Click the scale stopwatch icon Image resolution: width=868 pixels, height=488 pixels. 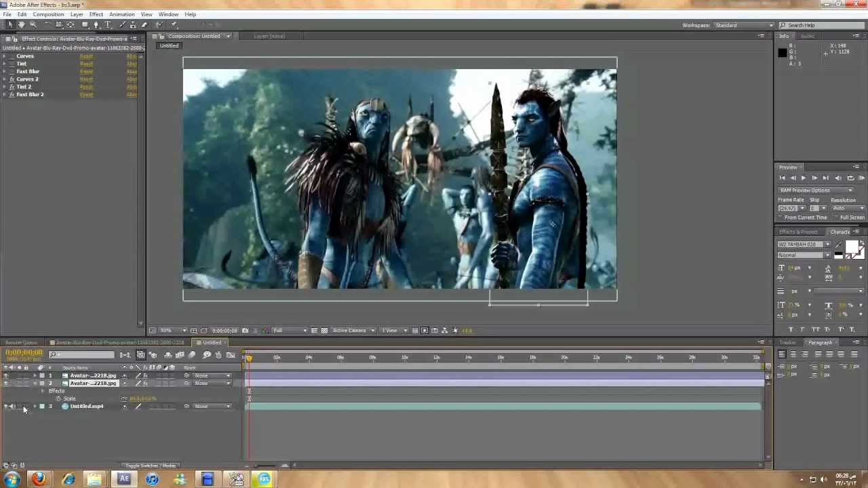[58, 399]
